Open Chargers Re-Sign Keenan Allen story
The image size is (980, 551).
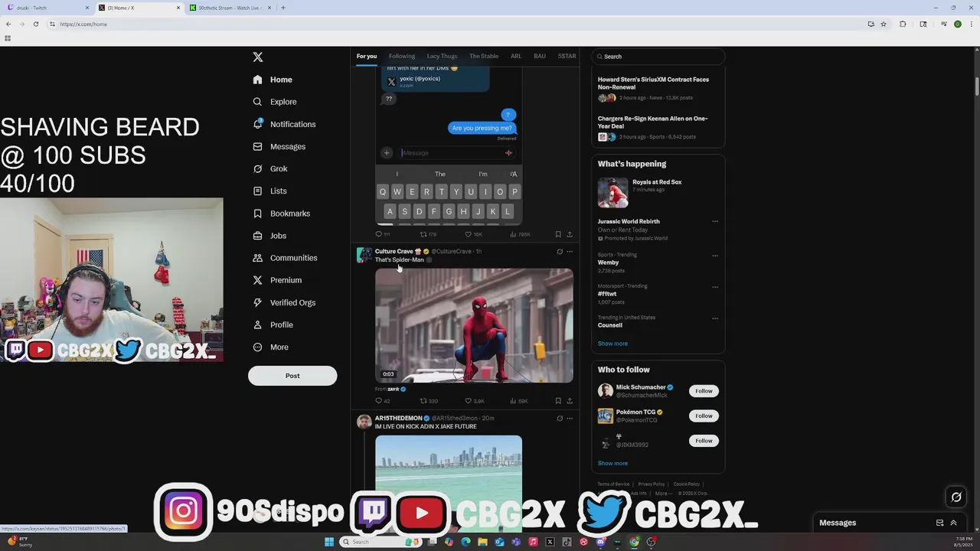(658, 129)
